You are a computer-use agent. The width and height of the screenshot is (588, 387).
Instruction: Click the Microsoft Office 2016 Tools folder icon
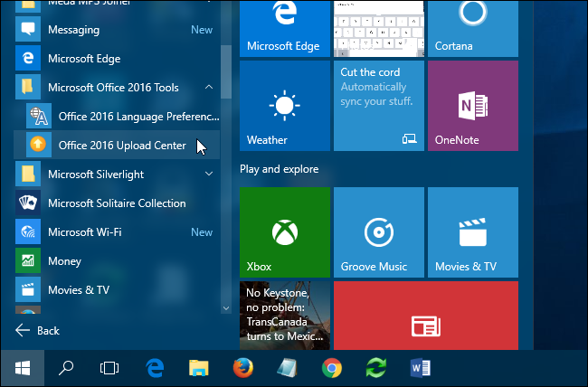(28, 87)
